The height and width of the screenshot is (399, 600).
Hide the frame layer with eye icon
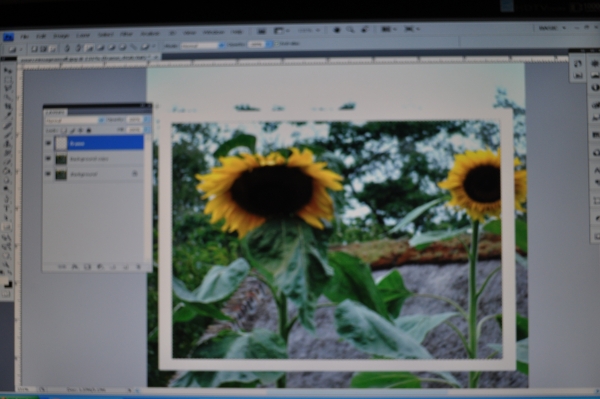[x=48, y=143]
